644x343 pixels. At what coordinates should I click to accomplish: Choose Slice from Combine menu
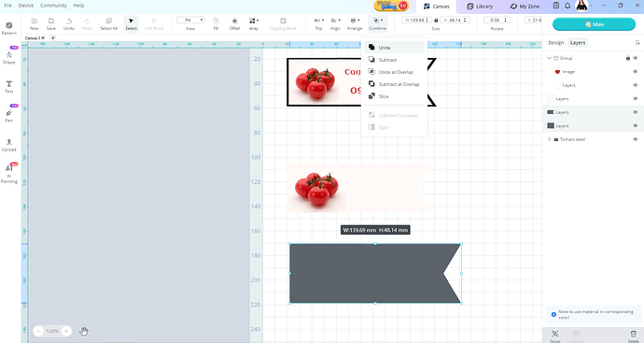[x=394, y=96]
